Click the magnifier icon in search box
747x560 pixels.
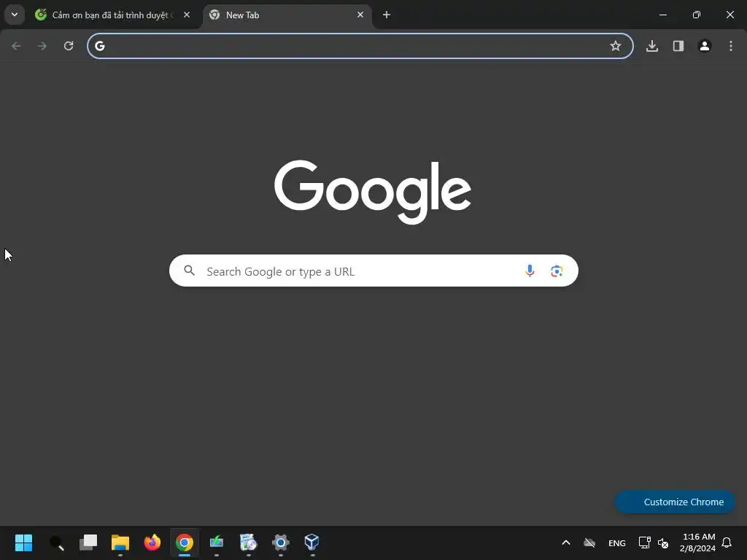pos(189,271)
